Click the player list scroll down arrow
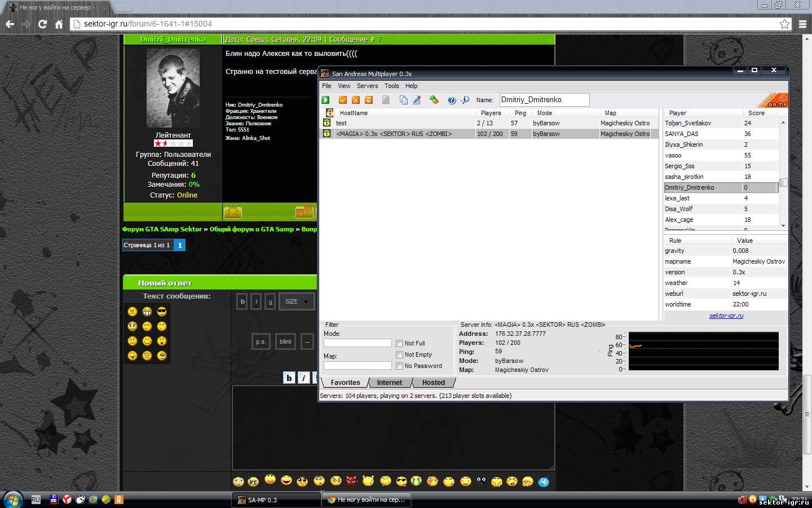Image resolution: width=812 pixels, height=508 pixels. pyautogui.click(x=783, y=226)
